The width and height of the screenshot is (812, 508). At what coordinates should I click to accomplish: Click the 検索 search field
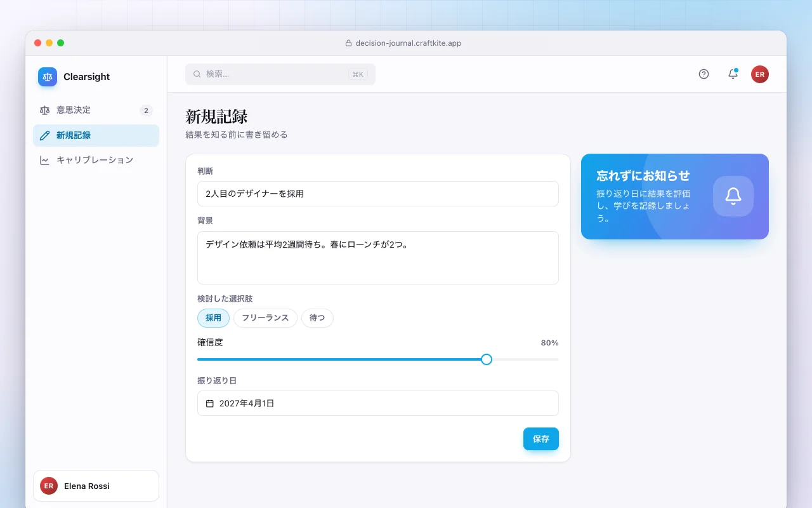click(280, 74)
